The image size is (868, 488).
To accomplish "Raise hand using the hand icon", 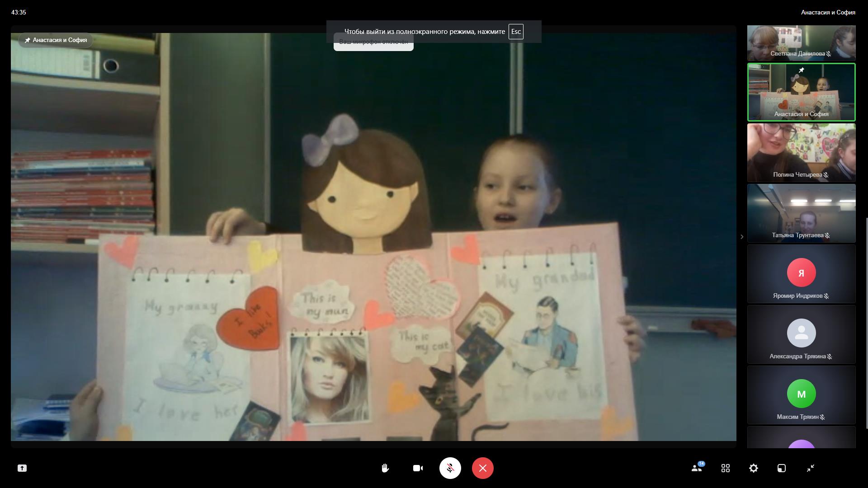I will [x=385, y=468].
